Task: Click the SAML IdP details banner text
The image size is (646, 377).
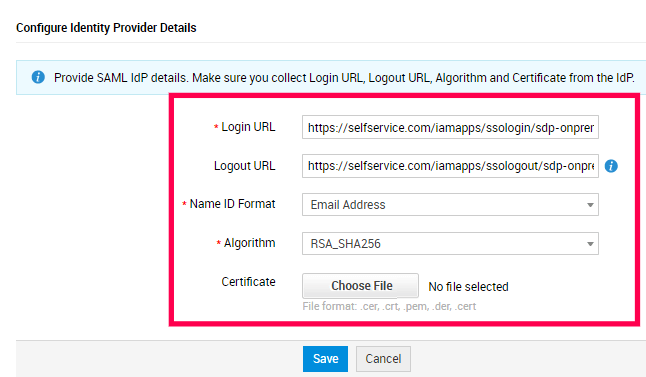Action: click(x=344, y=78)
